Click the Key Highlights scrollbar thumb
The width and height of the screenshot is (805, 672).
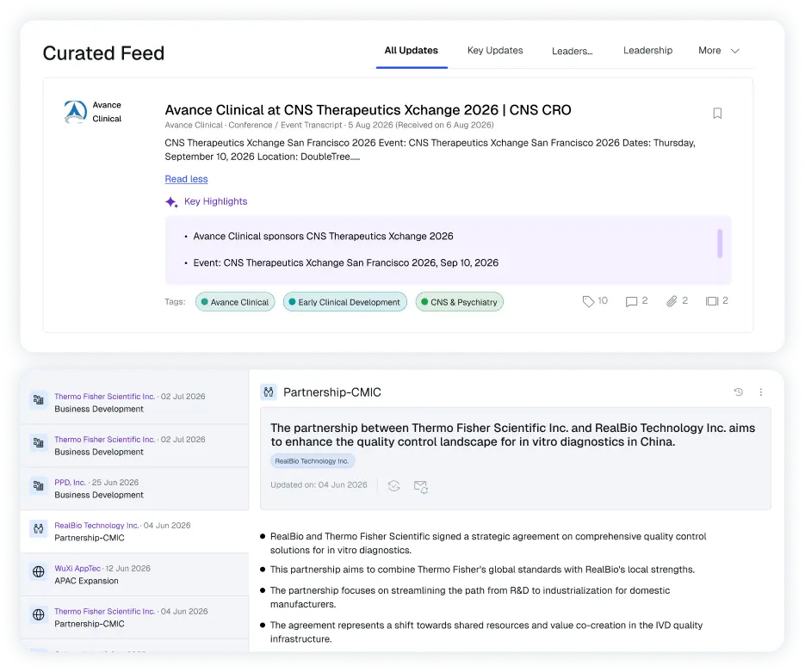720,244
